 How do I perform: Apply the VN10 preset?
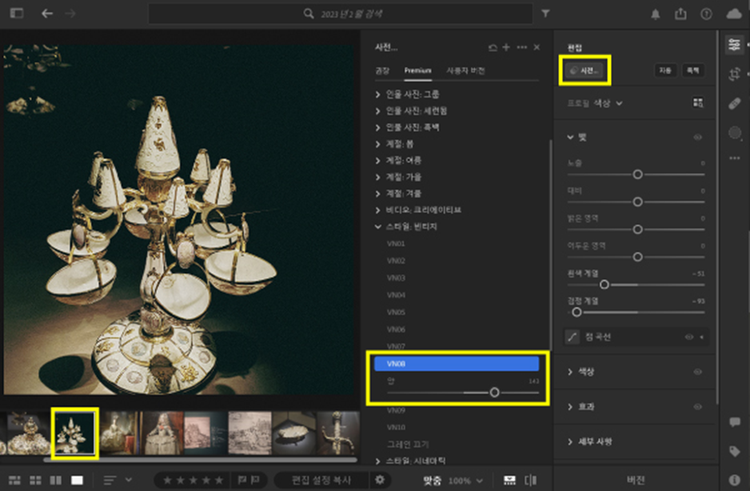click(396, 427)
